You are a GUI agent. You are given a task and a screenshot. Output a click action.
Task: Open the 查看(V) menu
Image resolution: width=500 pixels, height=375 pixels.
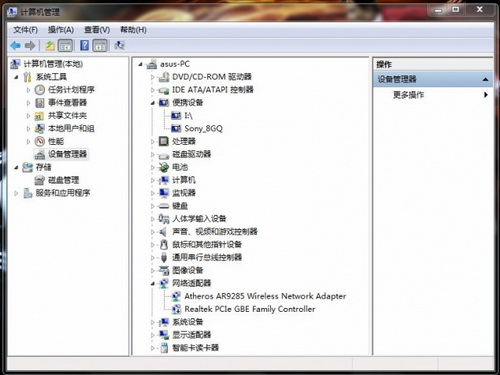pos(97,30)
